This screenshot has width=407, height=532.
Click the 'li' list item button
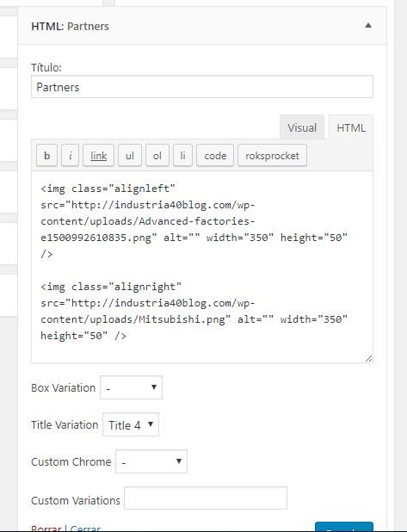tap(182, 156)
